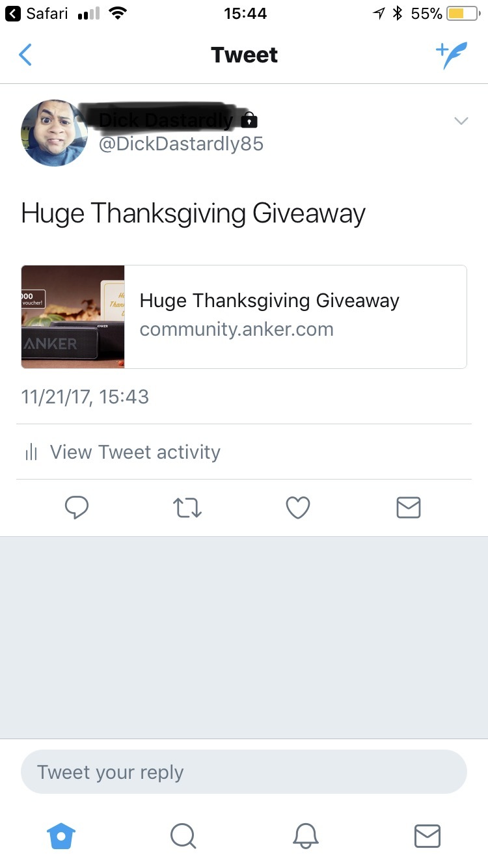Viewport: 488px width, 868px height.
Task: Tap the back arrow in header
Action: point(25,55)
